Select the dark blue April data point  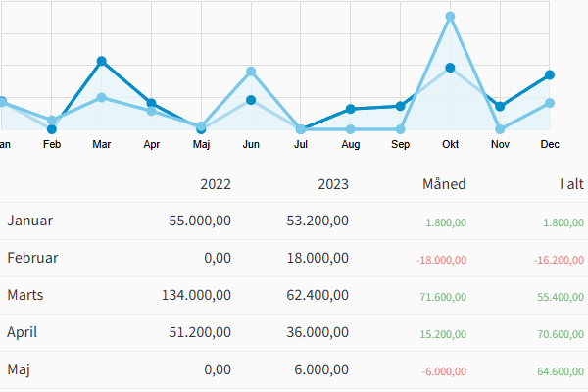point(151,103)
